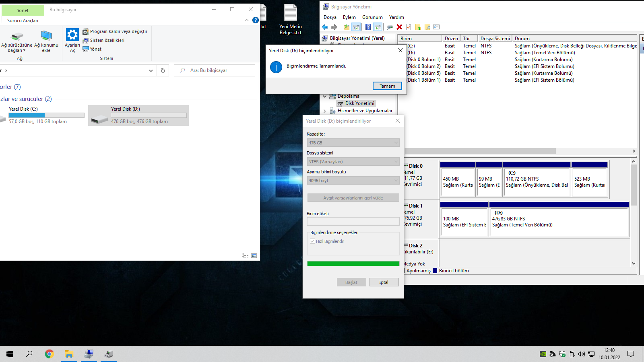Viewport: 644px width, 362px height.
Task: Click the refresh button beside the address bar
Action: [163, 70]
